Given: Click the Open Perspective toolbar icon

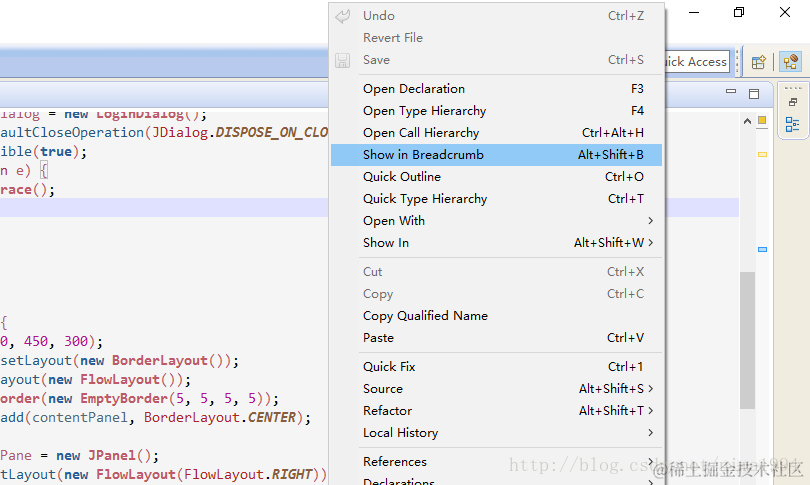Looking at the screenshot, I should [758, 62].
